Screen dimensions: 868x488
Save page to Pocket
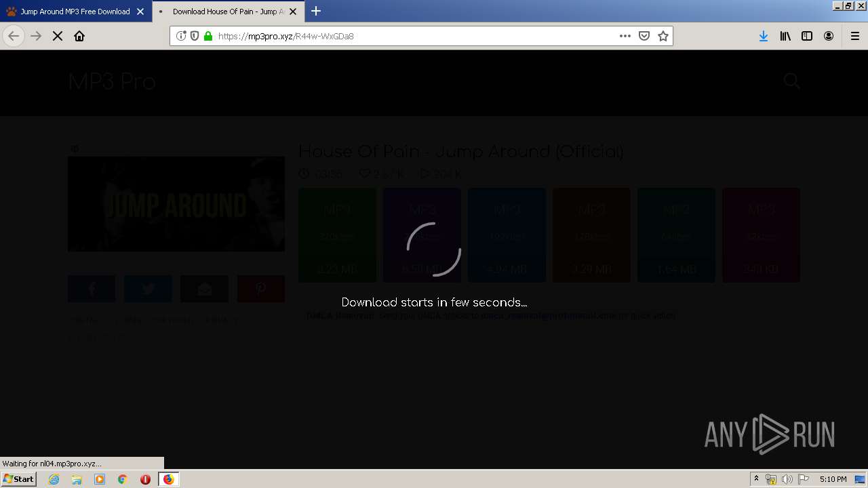tap(644, 36)
